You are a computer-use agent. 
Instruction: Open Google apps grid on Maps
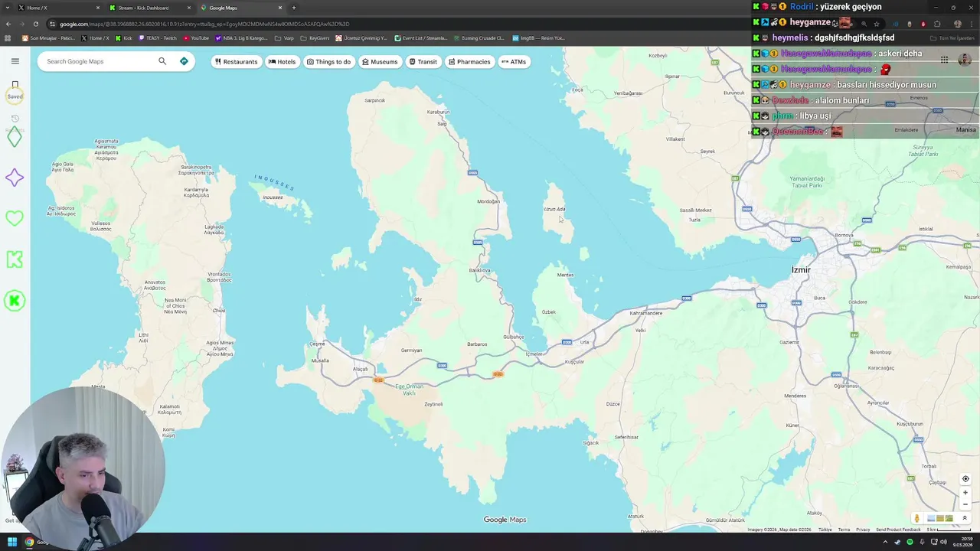coord(944,60)
